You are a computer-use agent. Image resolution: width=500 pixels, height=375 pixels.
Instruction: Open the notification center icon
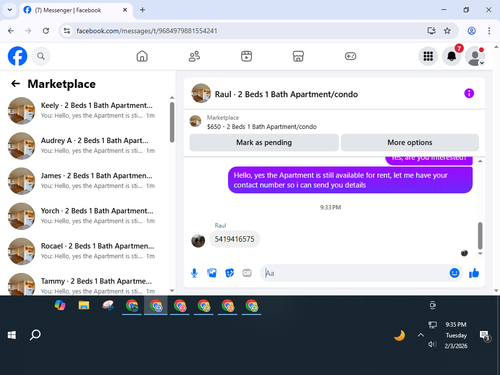click(484, 335)
